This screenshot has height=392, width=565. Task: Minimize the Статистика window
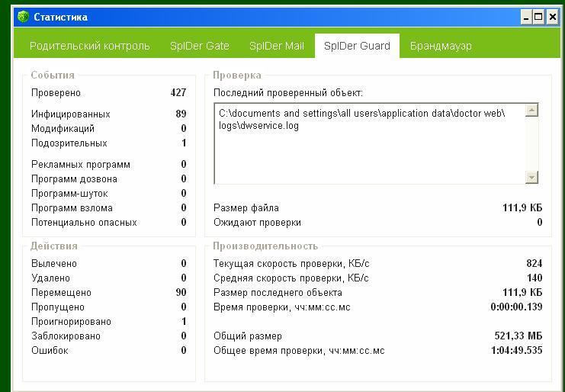pyautogui.click(x=526, y=17)
